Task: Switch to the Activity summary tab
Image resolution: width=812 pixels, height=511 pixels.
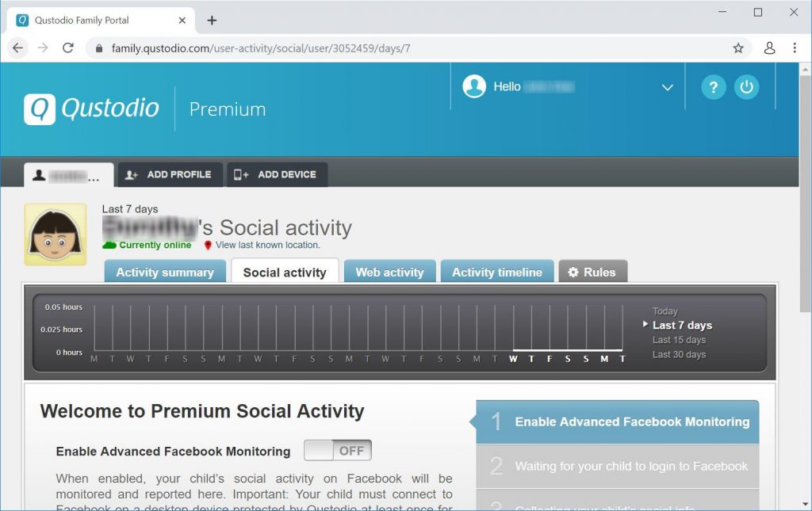Action: coord(165,272)
